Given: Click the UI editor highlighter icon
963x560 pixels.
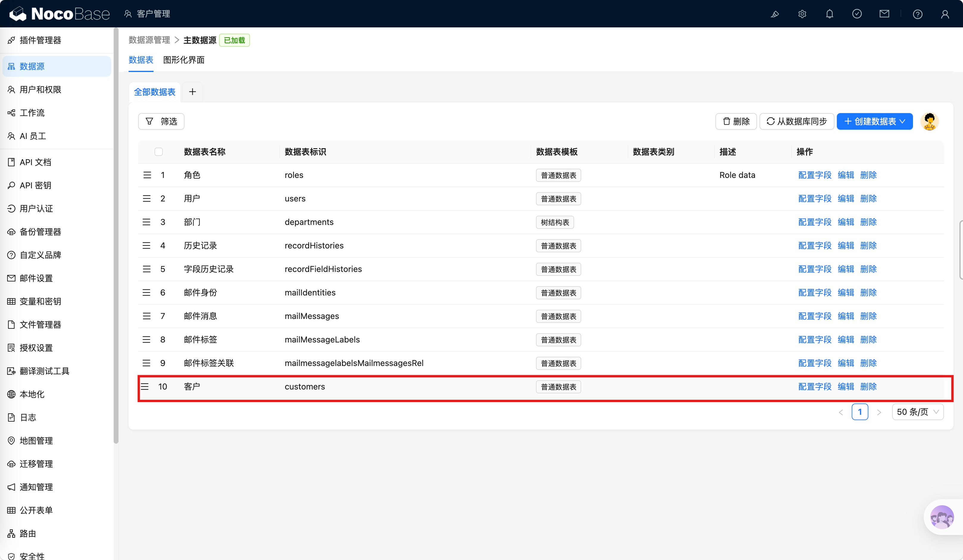Looking at the screenshot, I should tap(775, 14).
